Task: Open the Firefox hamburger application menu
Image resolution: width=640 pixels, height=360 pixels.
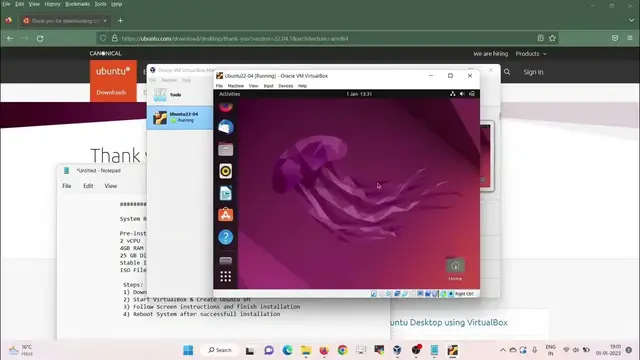Action: [x=630, y=38]
